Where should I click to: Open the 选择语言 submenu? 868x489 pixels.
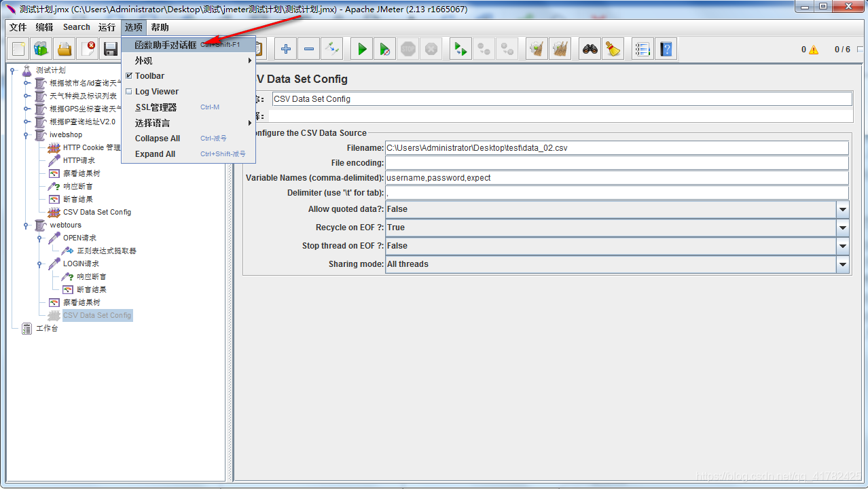189,123
